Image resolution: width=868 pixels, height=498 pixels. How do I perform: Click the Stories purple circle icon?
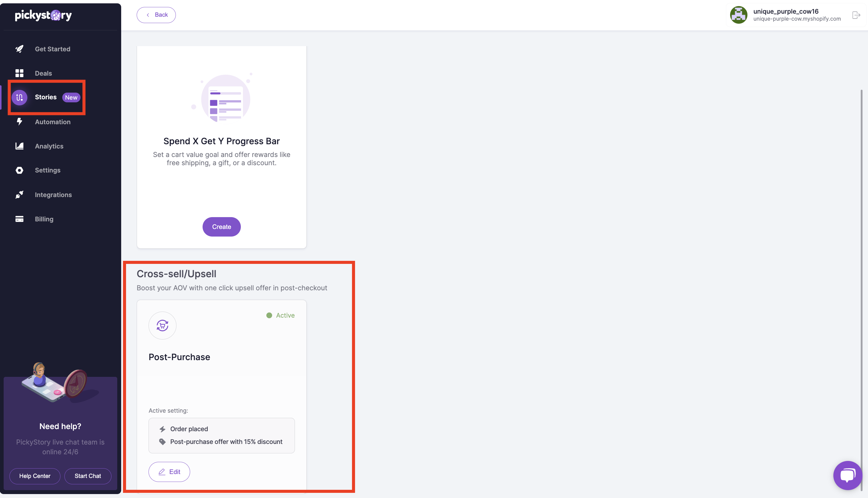pyautogui.click(x=19, y=97)
